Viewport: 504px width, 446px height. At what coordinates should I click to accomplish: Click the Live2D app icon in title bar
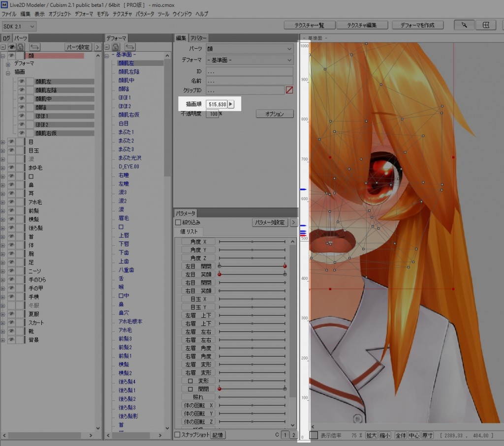4,4
